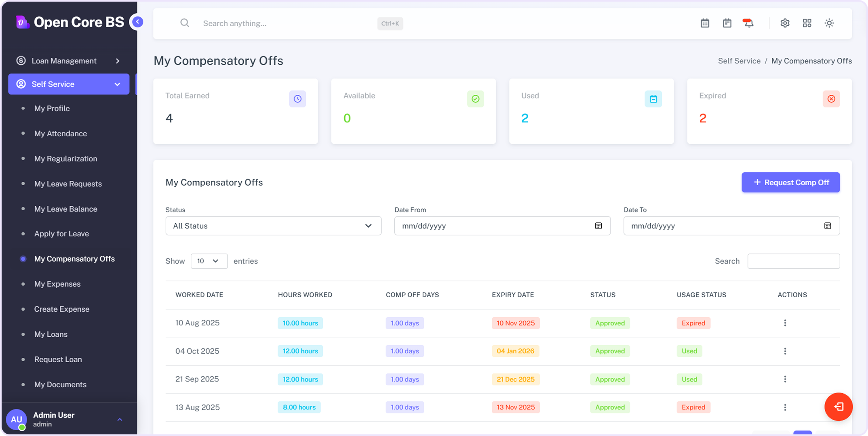Change the show entries count dropdown
The height and width of the screenshot is (436, 868).
[209, 261]
